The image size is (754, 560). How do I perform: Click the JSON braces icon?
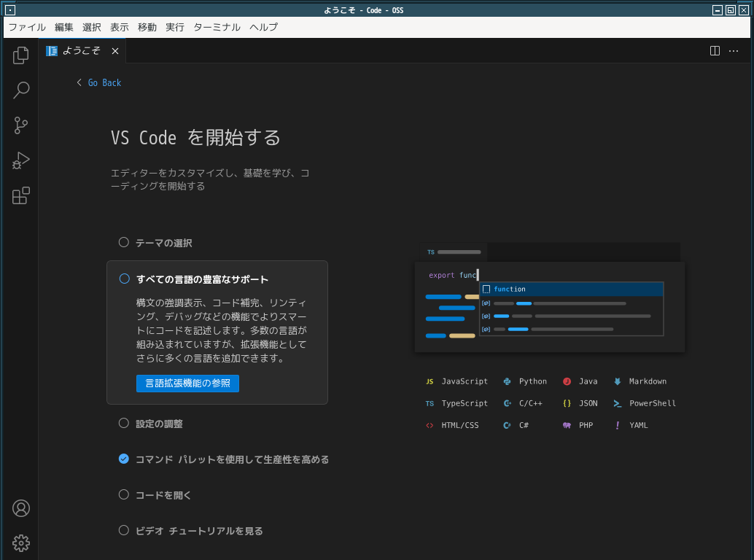(567, 404)
